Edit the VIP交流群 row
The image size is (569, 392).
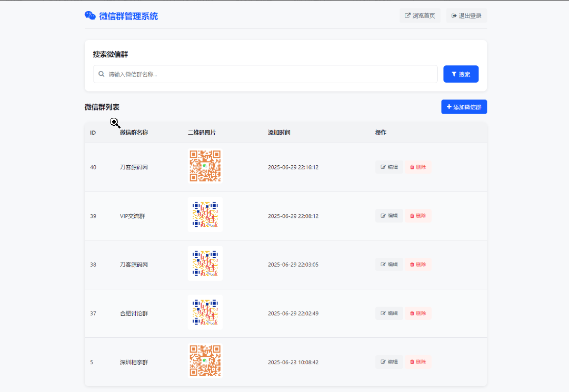click(x=389, y=216)
